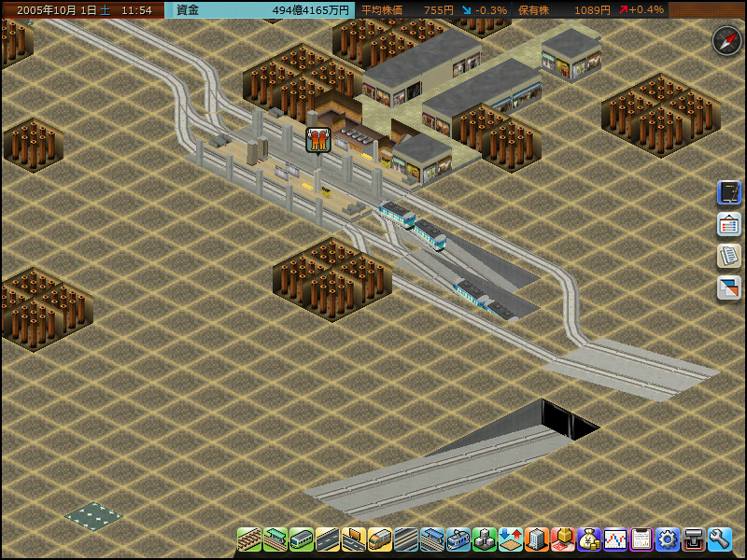Viewport: 747px width, 560px height.
Task: Click the -0.3% change value
Action: 491,10
